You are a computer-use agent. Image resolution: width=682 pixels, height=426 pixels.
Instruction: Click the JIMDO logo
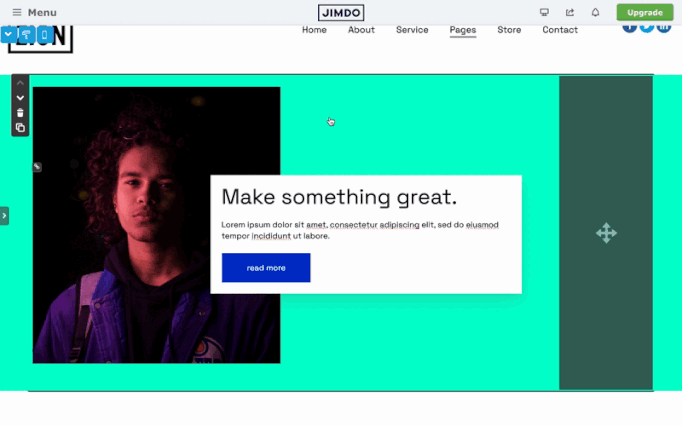click(341, 13)
